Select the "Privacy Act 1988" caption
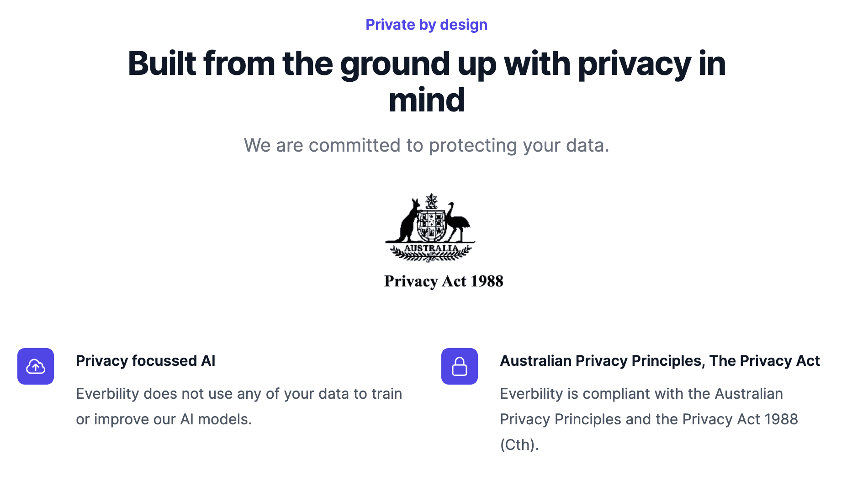 444,281
